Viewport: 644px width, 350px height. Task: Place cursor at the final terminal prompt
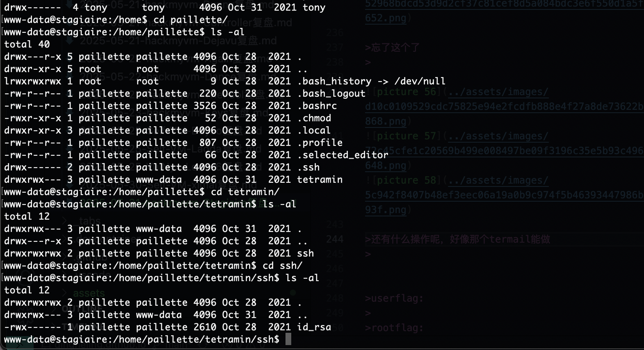click(288, 339)
